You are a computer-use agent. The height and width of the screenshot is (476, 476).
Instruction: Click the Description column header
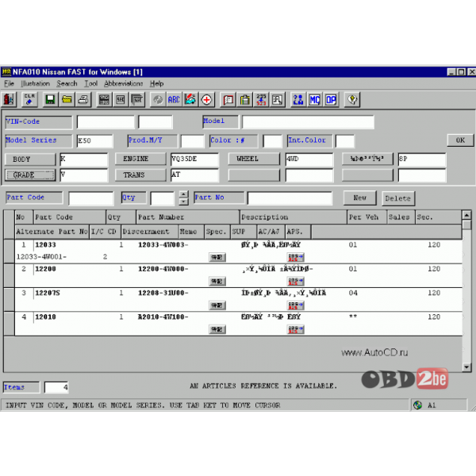293,217
